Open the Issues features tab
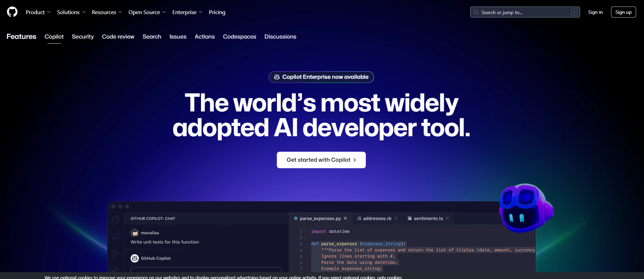 click(x=178, y=36)
